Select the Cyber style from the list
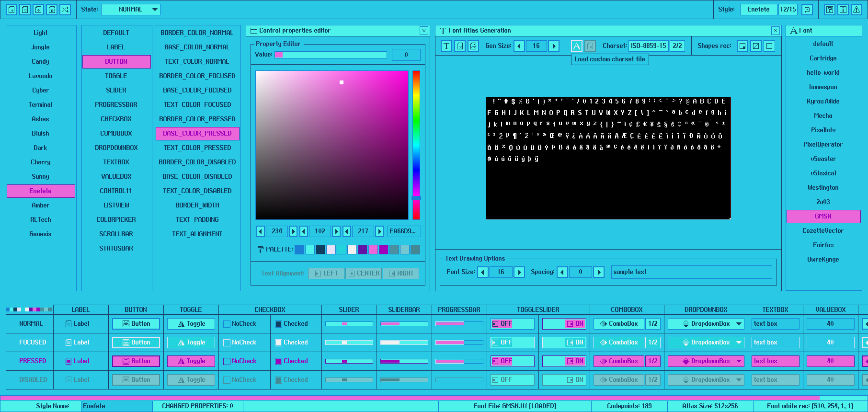 pyautogui.click(x=41, y=91)
